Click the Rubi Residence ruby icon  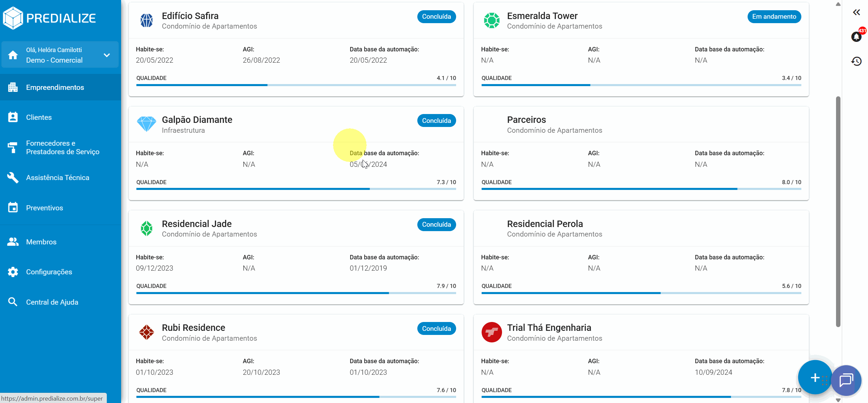(146, 332)
